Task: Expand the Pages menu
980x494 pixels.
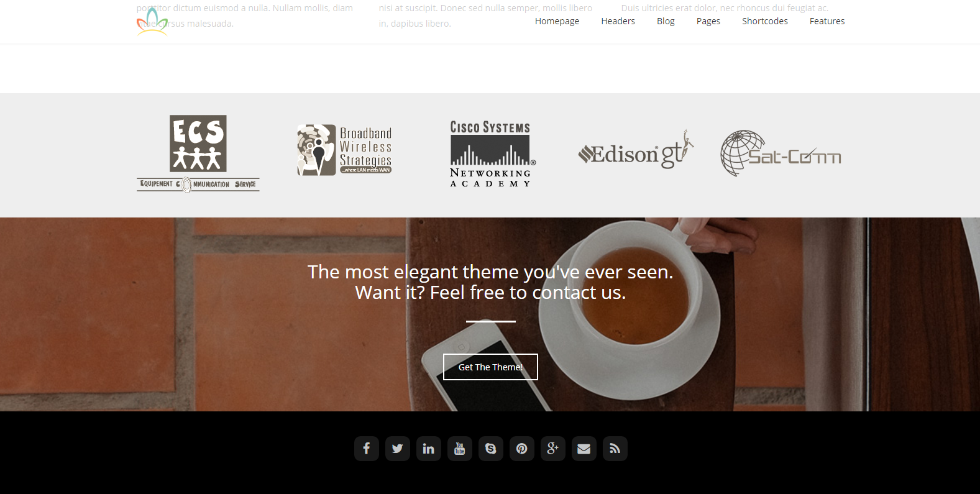Action: click(708, 21)
